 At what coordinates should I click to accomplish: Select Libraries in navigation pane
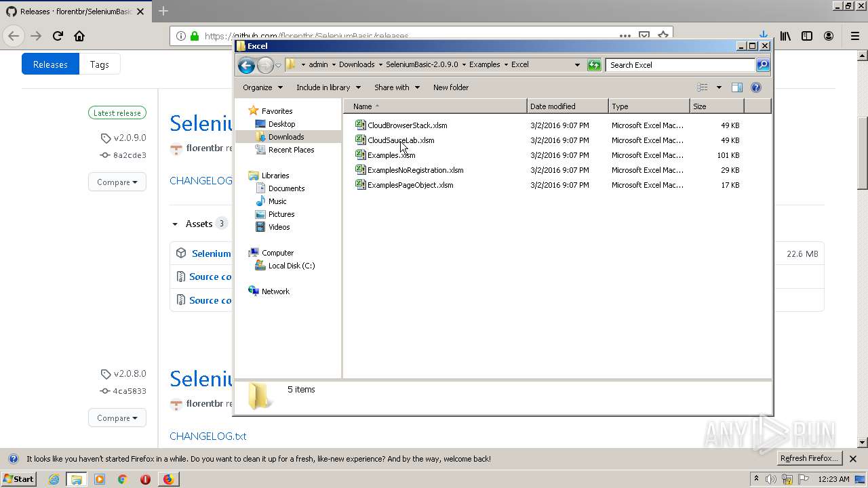click(275, 176)
